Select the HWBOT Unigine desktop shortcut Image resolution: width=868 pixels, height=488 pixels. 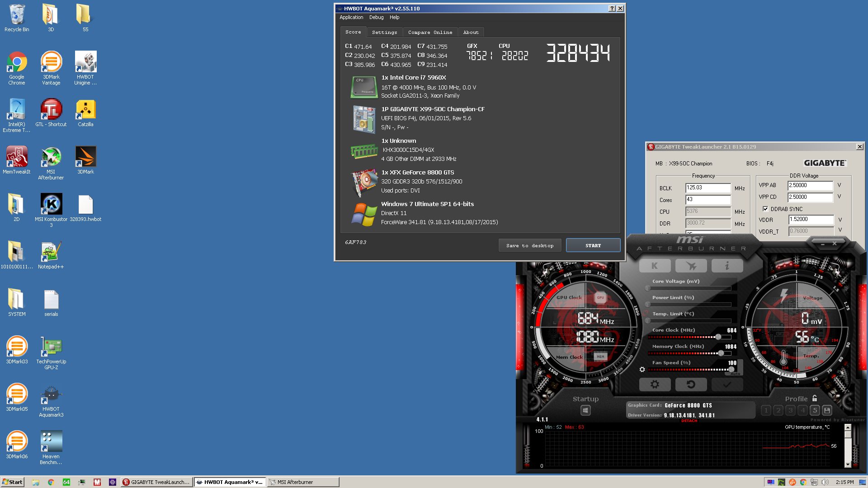pyautogui.click(x=85, y=68)
